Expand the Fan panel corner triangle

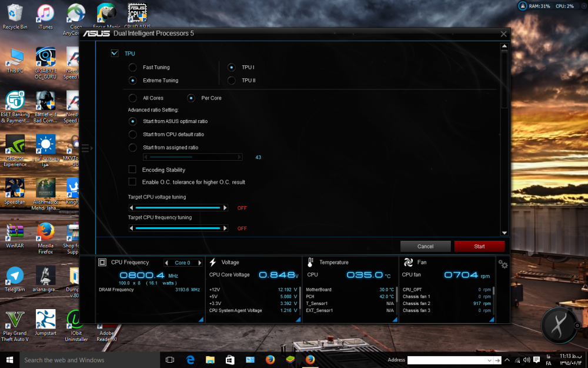pyautogui.click(x=492, y=319)
